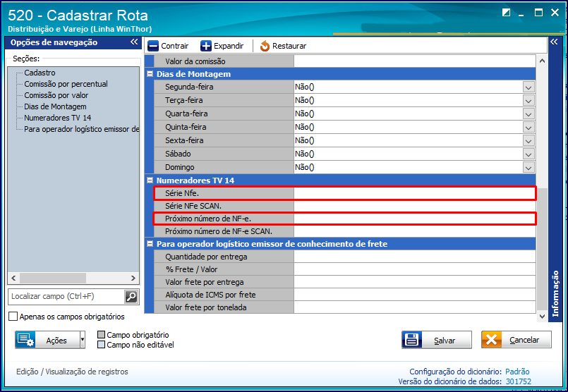Screen dimensions: 568x392
Task: Click the Série NFe SCAN. value field
Action: click(414, 206)
